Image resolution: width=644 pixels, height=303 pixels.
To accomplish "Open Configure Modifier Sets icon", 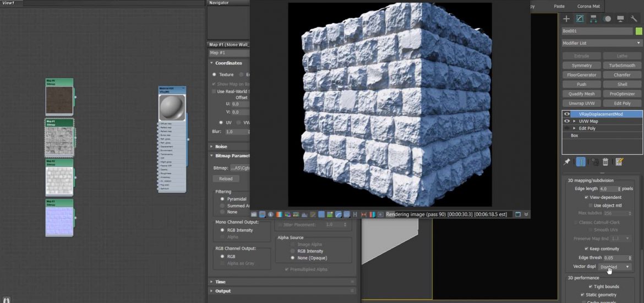I will [619, 161].
